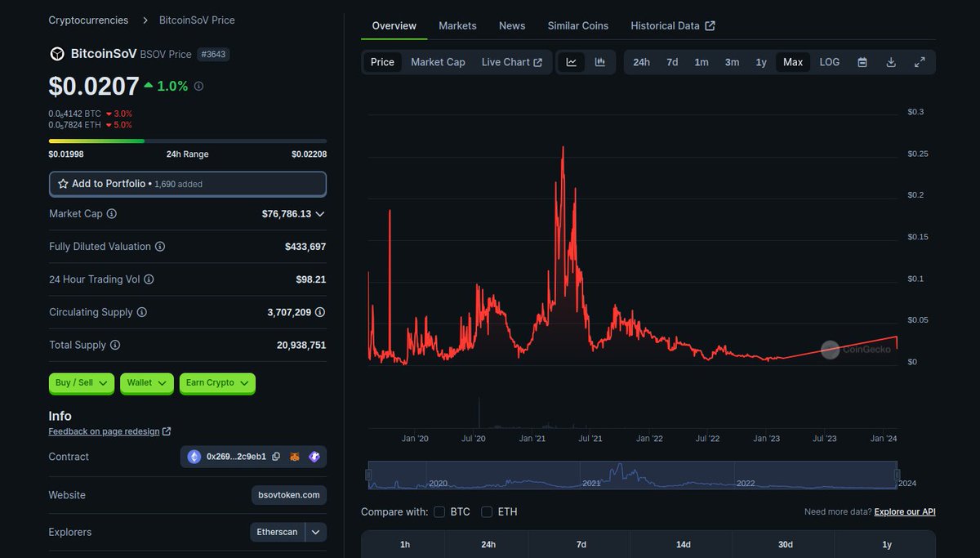The height and width of the screenshot is (558, 980).
Task: Click the 1h column header
Action: [x=405, y=544]
